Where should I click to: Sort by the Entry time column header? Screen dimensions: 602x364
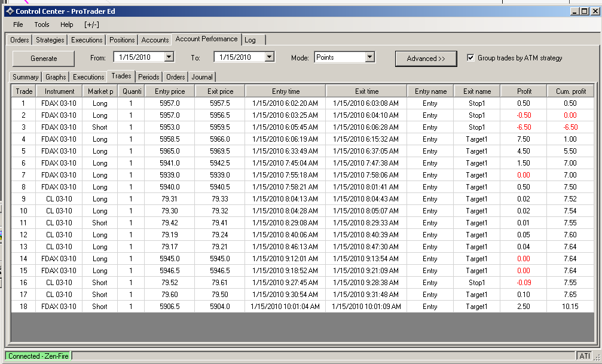(286, 91)
